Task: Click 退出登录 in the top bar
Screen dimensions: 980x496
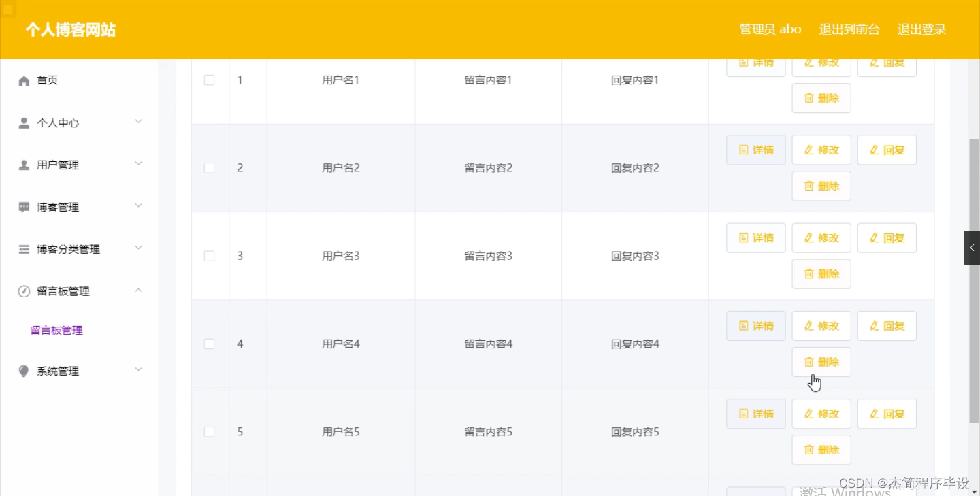Action: tap(921, 29)
